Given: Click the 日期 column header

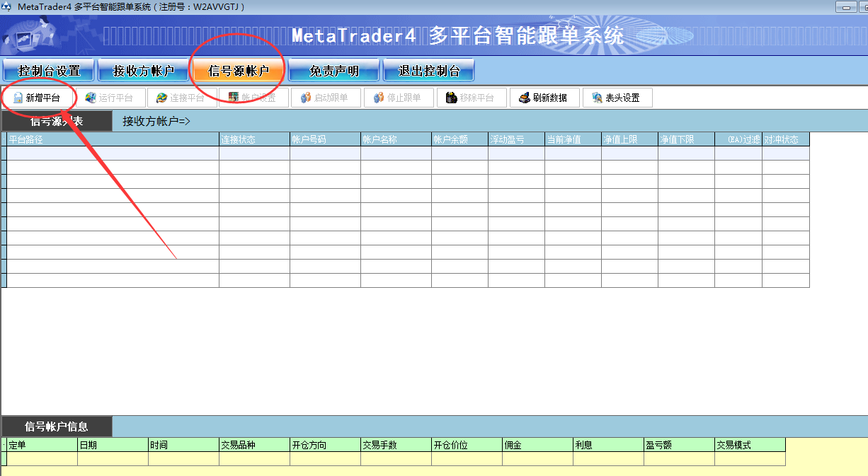Looking at the screenshot, I should [113, 445].
